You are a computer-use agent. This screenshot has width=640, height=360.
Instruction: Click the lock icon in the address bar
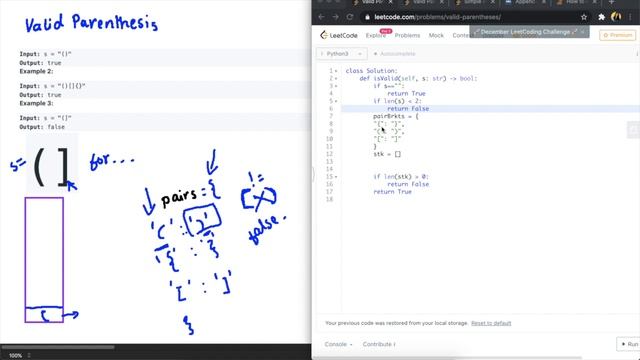tap(367, 17)
